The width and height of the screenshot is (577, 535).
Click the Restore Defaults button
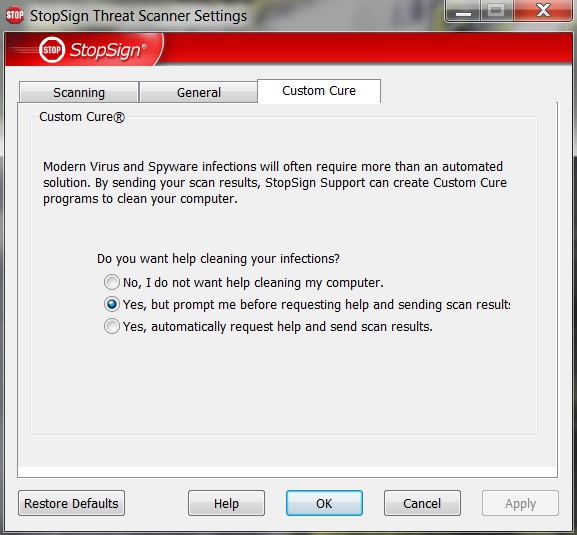click(71, 503)
